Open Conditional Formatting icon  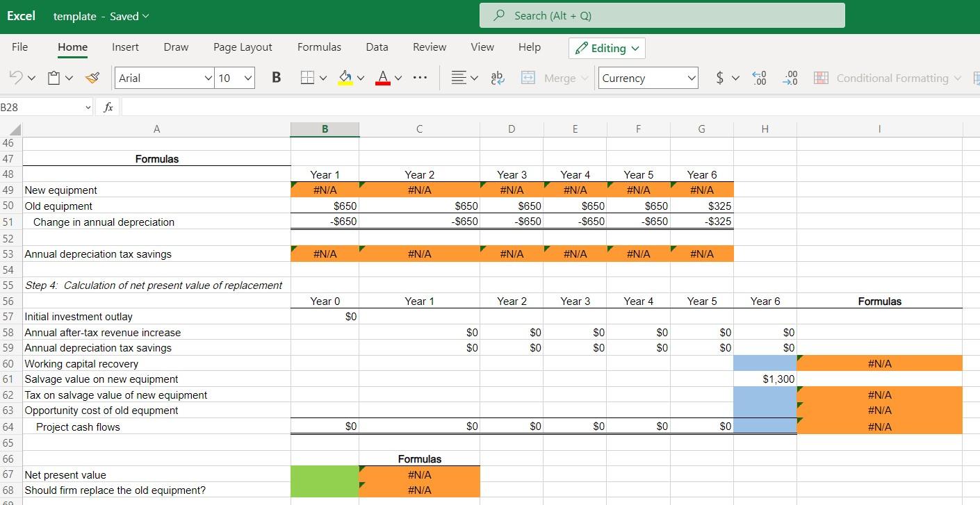[x=821, y=78]
